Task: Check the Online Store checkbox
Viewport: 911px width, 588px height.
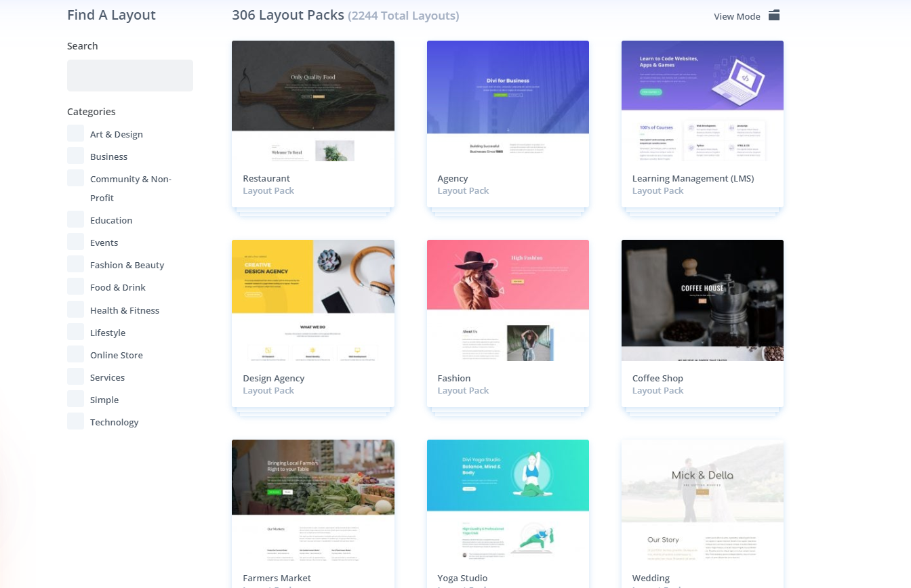Action: tap(75, 354)
